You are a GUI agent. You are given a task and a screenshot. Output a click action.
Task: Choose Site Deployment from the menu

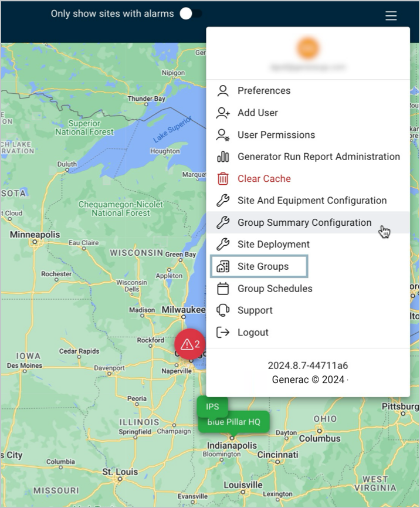pos(273,245)
